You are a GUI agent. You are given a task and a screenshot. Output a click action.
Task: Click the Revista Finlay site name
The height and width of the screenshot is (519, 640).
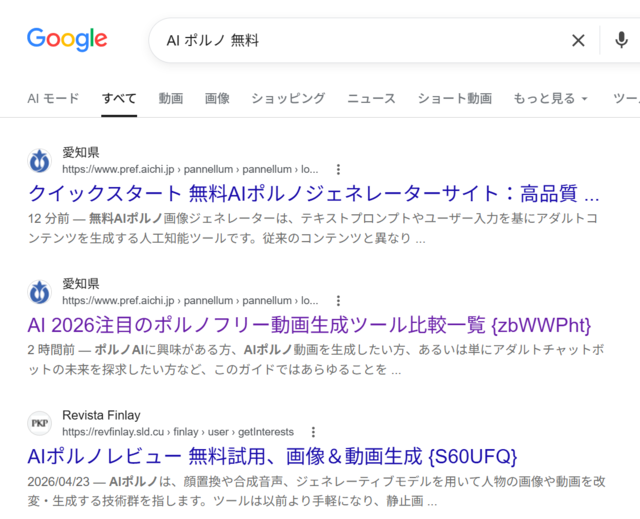(101, 415)
